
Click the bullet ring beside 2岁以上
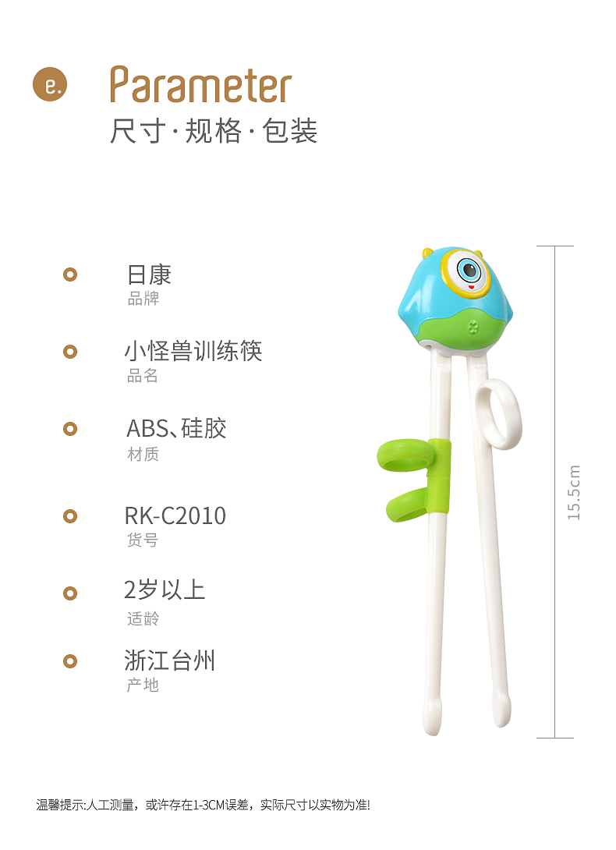[x=70, y=593]
